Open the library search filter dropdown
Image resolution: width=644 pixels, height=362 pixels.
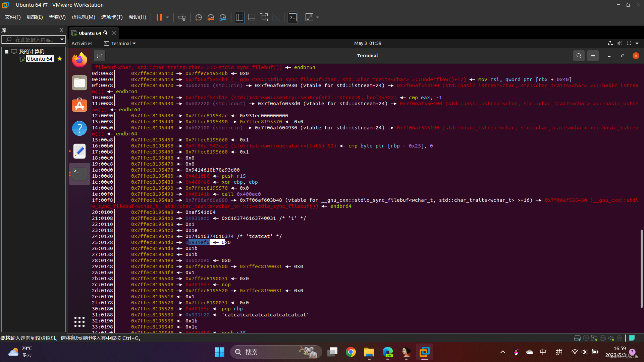coord(62,39)
